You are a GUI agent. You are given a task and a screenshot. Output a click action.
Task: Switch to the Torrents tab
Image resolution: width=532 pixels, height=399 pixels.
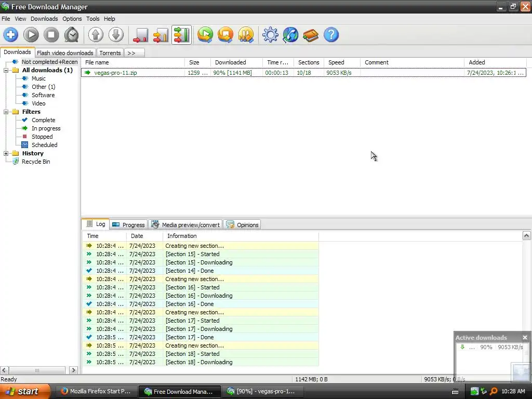110,53
